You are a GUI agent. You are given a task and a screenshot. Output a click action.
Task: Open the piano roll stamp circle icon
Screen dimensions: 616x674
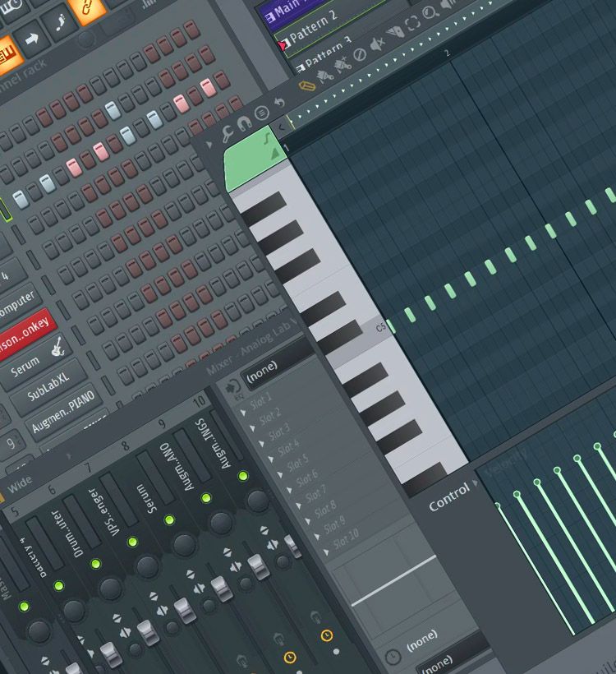click(x=261, y=113)
